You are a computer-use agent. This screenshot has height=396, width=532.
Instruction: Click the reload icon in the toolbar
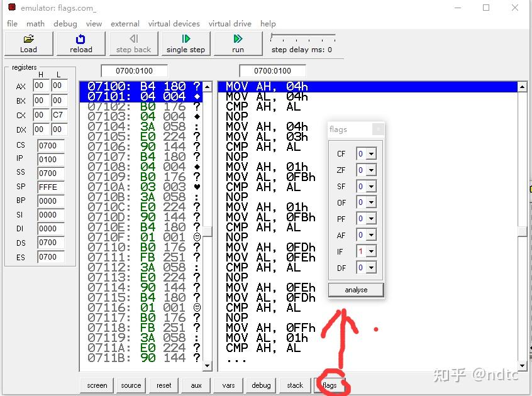[x=80, y=43]
